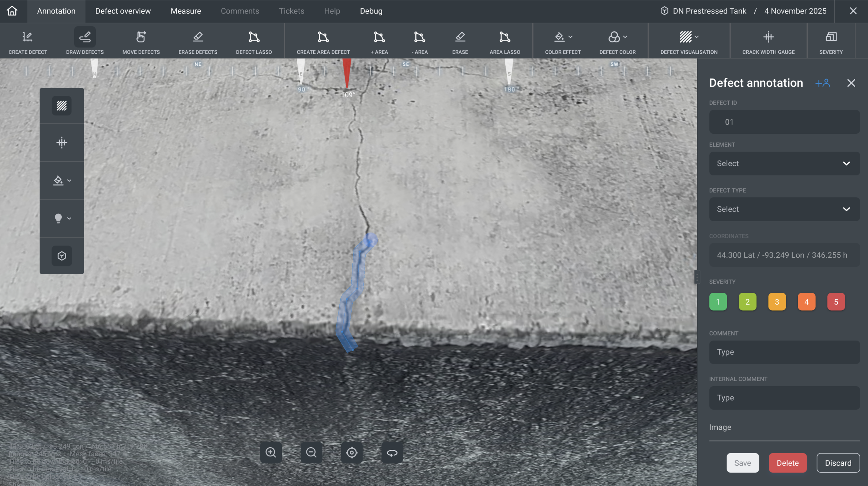The image size is (868, 486).
Task: Open the Defect Type dropdown
Action: pos(784,209)
